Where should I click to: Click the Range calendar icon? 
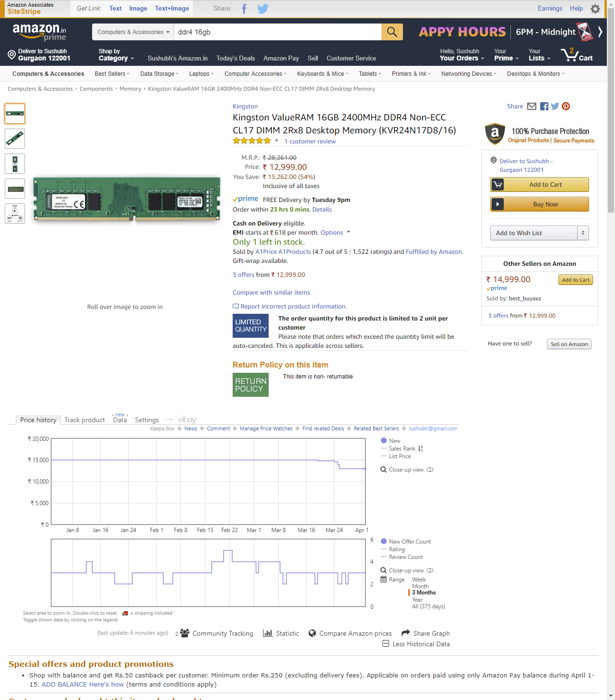tap(384, 580)
